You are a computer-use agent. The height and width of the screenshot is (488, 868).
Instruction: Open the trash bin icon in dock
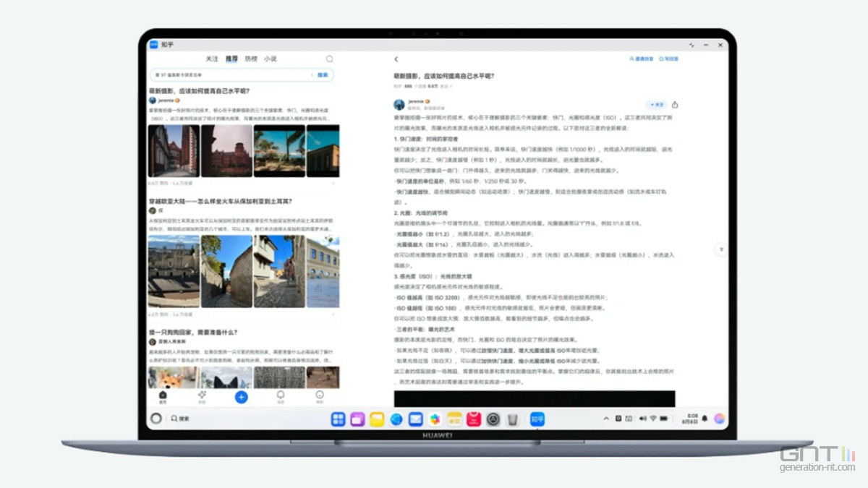click(512, 419)
